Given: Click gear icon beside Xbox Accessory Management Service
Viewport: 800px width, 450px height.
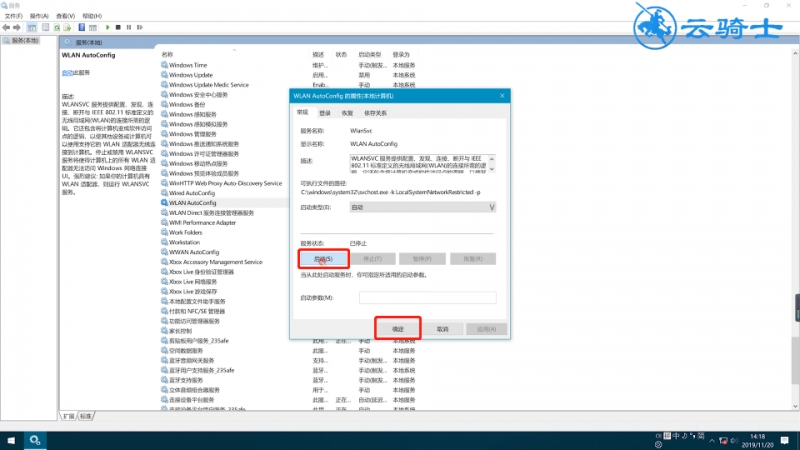Looking at the screenshot, I should [164, 262].
